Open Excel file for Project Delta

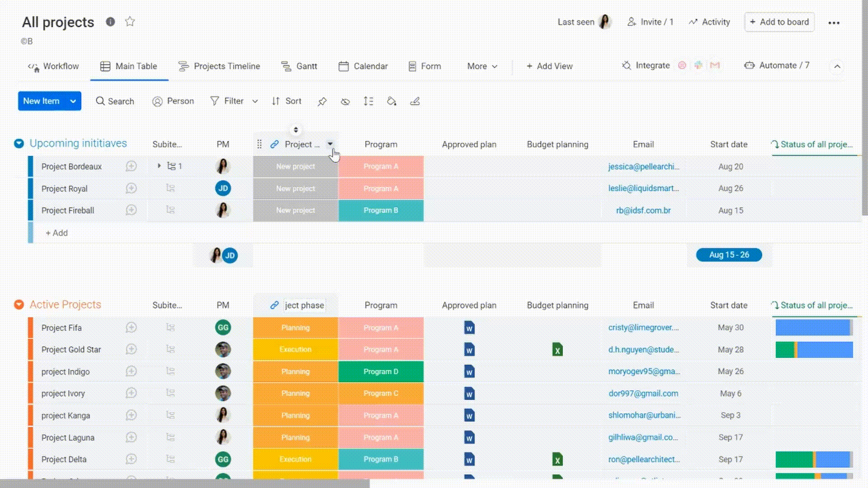[557, 460]
